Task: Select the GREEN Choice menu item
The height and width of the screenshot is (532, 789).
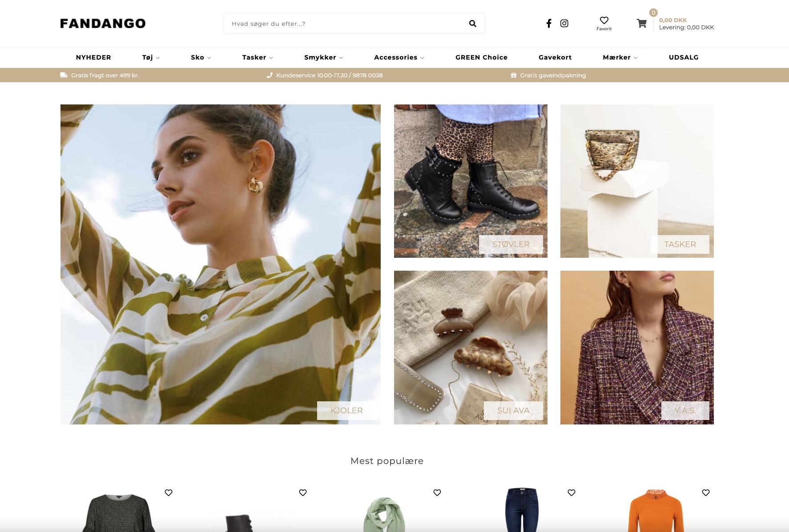Action: 481,57
